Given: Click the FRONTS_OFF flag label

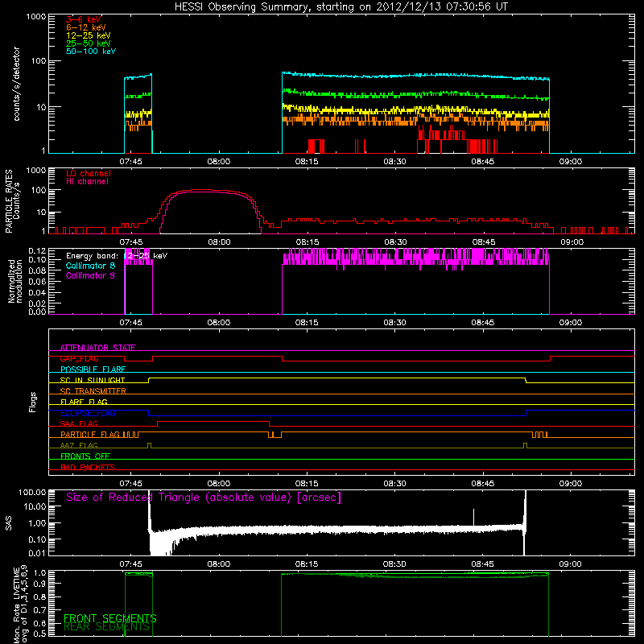Looking at the screenshot, I should (85, 456).
